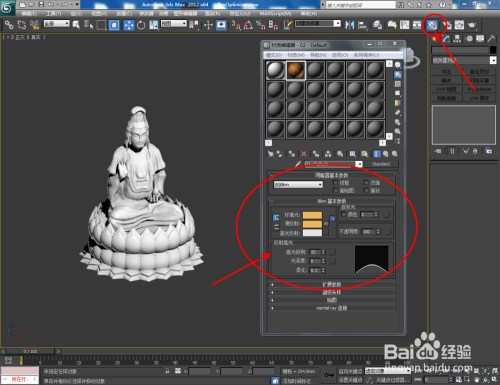
Task: Select the Link tool in main toolbar
Action: 9,25
